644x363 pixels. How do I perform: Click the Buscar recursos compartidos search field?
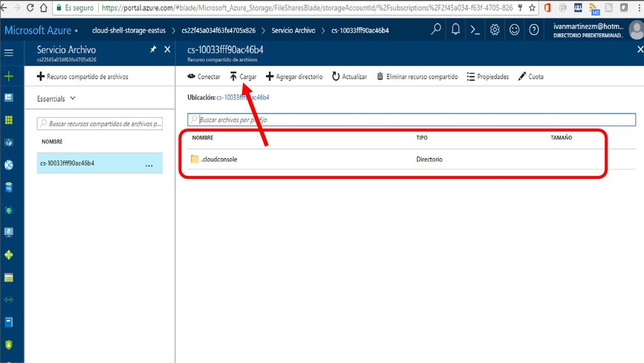(100, 124)
